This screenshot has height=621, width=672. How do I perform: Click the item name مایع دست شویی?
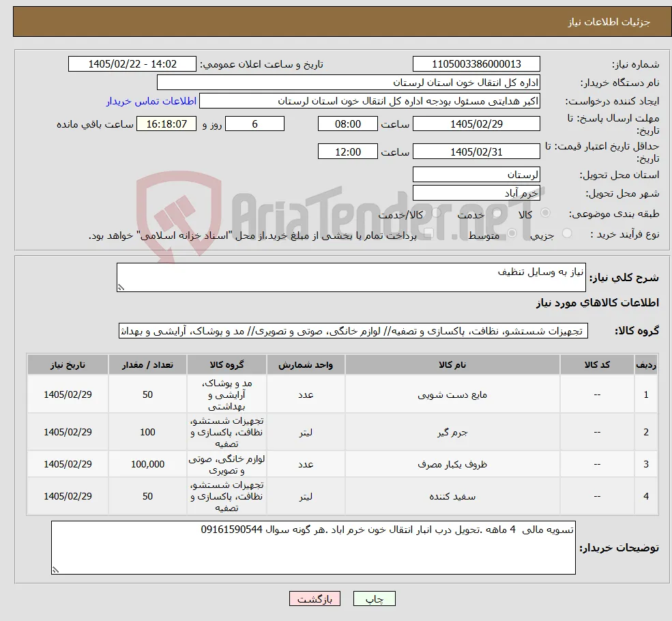coord(452,394)
